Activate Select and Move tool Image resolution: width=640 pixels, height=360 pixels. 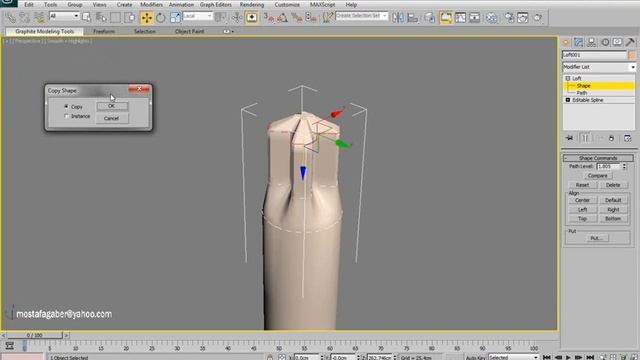point(146,18)
